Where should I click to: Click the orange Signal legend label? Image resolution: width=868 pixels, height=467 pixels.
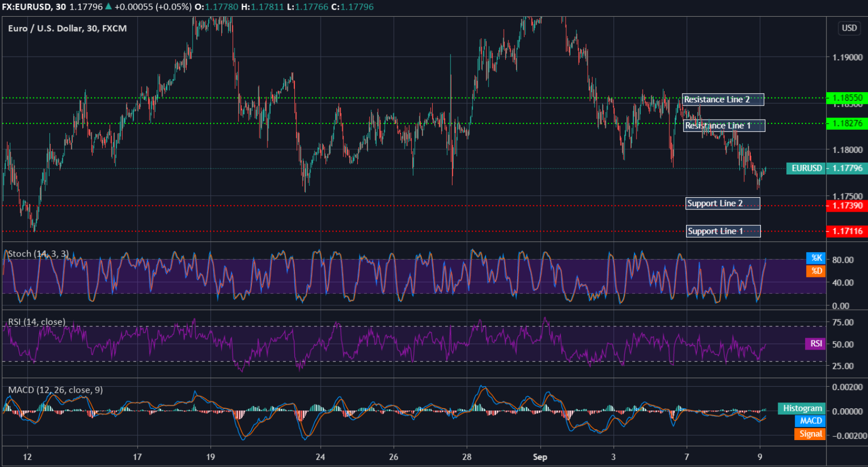click(810, 434)
